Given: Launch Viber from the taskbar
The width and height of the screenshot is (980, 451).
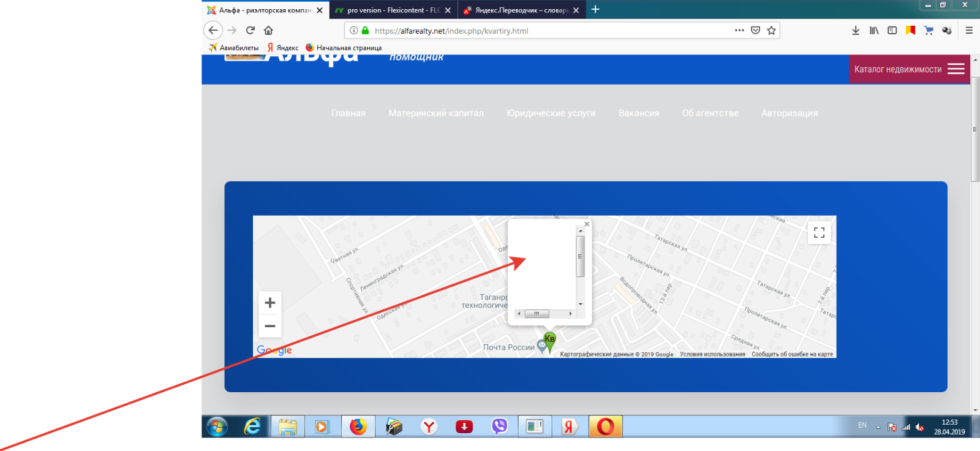Looking at the screenshot, I should point(500,426).
